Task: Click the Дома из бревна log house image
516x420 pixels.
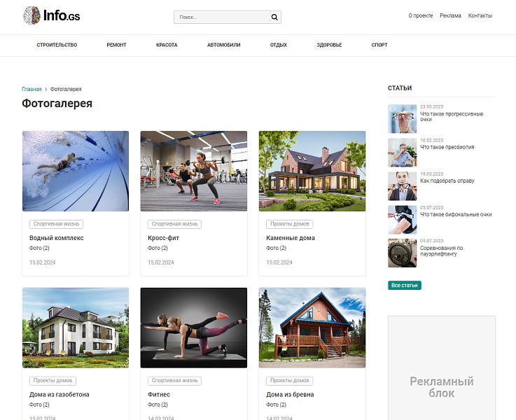Action: pos(312,328)
